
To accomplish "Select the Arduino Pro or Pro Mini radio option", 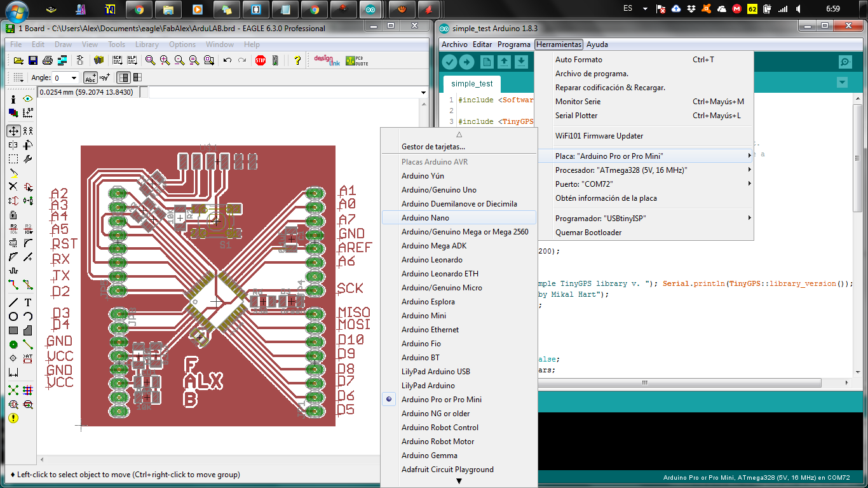I will click(390, 399).
